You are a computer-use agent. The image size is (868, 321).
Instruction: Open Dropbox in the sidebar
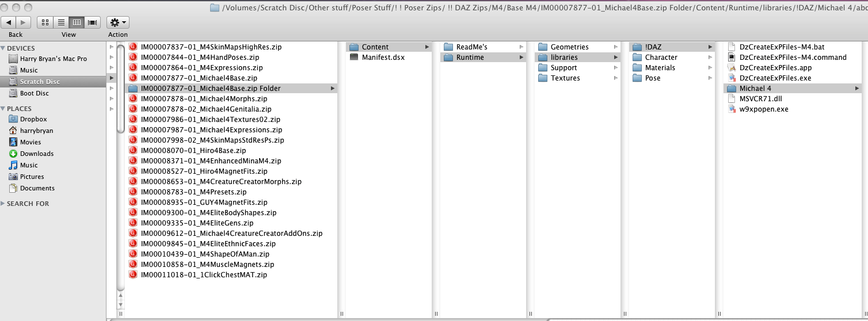pos(33,119)
